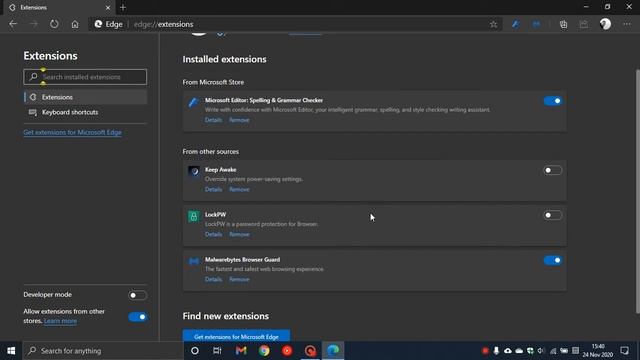
Task: Disable Microsoft Editor extension toggle
Action: [x=553, y=101]
